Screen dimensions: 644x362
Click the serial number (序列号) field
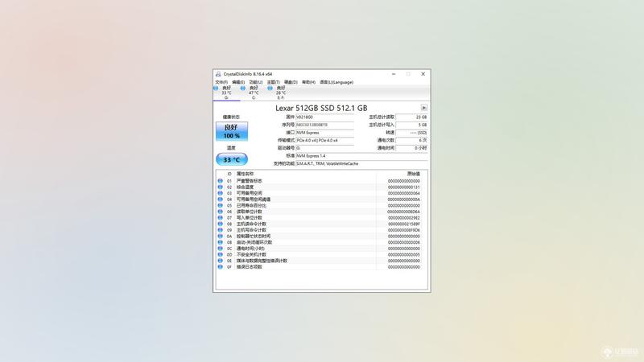324,125
